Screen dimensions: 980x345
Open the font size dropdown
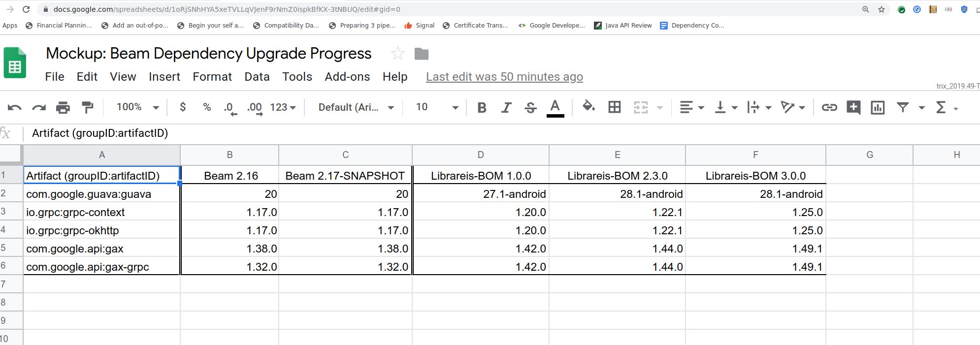tap(437, 107)
